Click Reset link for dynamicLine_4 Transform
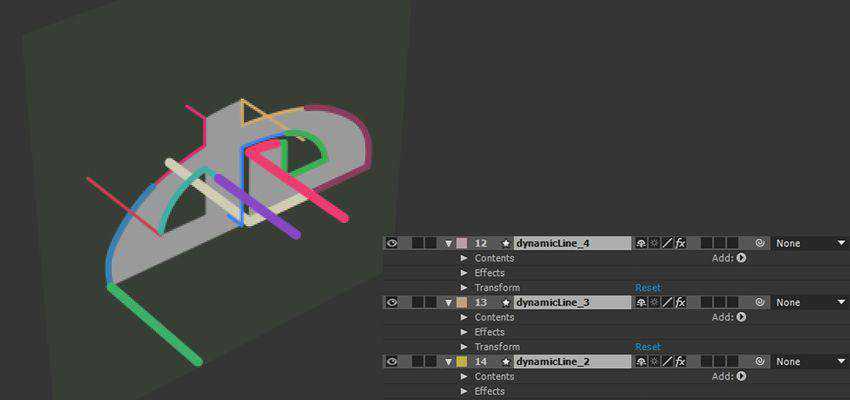This screenshot has height=400, width=850. point(648,288)
